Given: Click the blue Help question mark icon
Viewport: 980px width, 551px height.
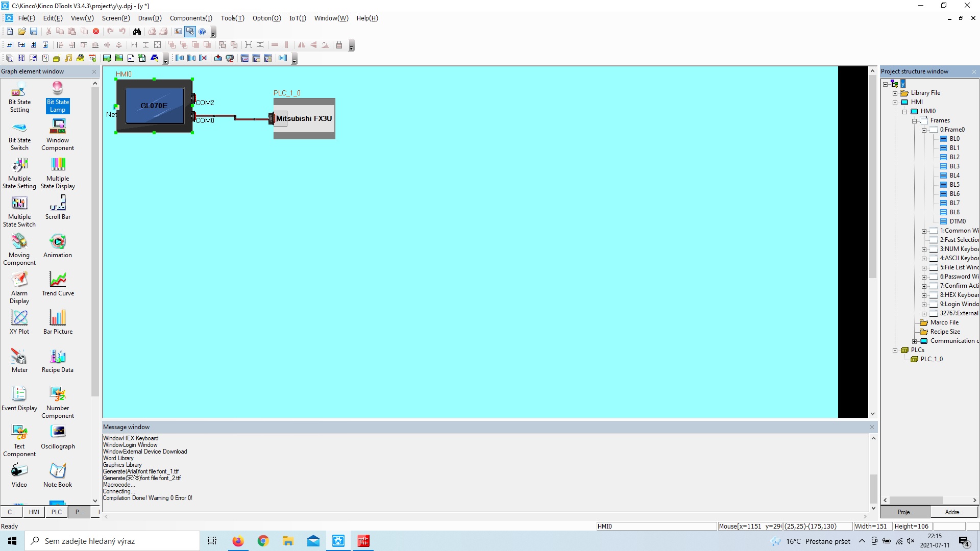Looking at the screenshot, I should point(202,32).
